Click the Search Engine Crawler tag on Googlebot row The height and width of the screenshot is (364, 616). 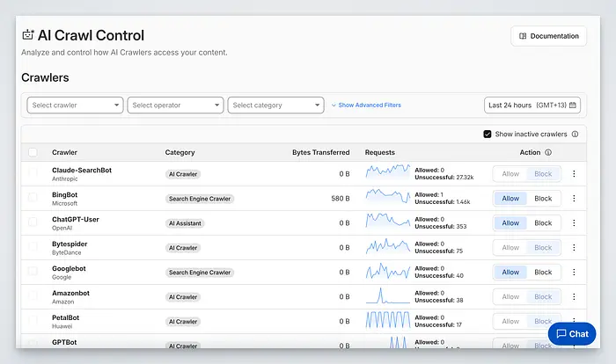[x=200, y=273]
